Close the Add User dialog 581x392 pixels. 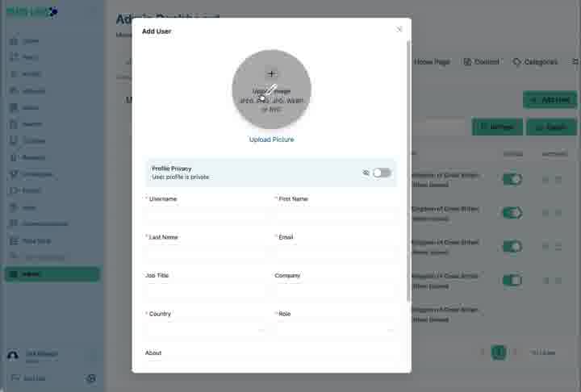(x=399, y=29)
